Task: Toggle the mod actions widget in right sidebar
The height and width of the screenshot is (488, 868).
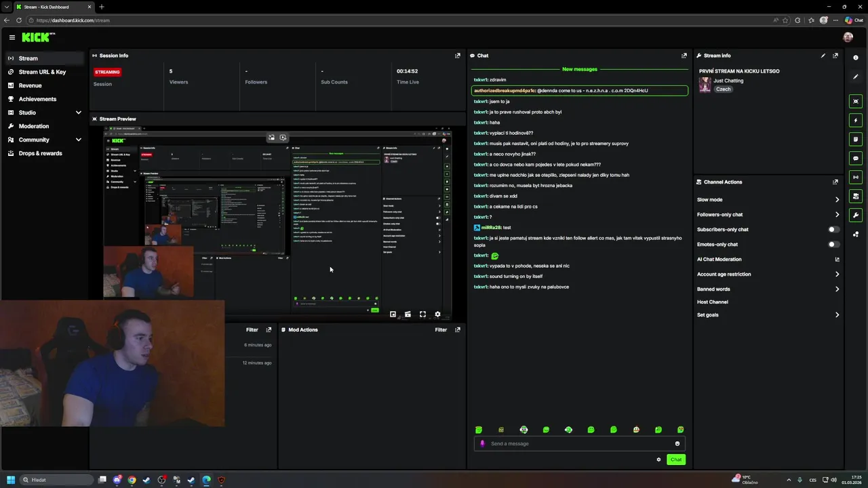Action: coord(856,196)
